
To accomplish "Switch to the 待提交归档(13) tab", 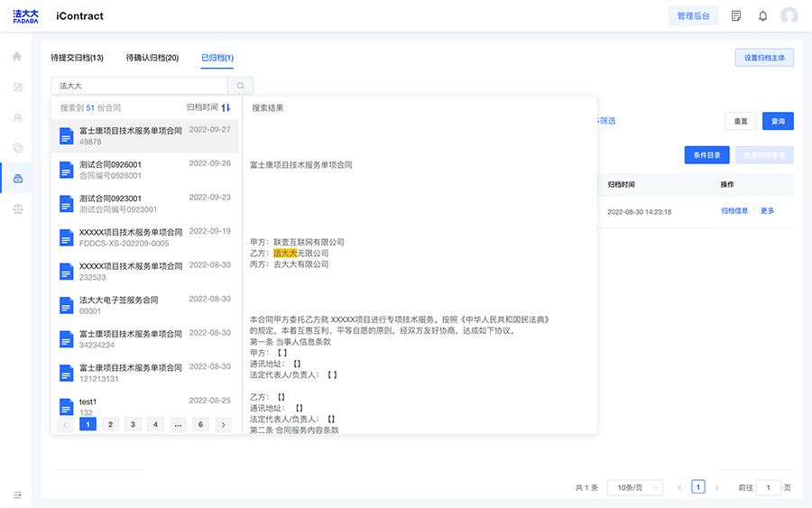I will (x=77, y=58).
